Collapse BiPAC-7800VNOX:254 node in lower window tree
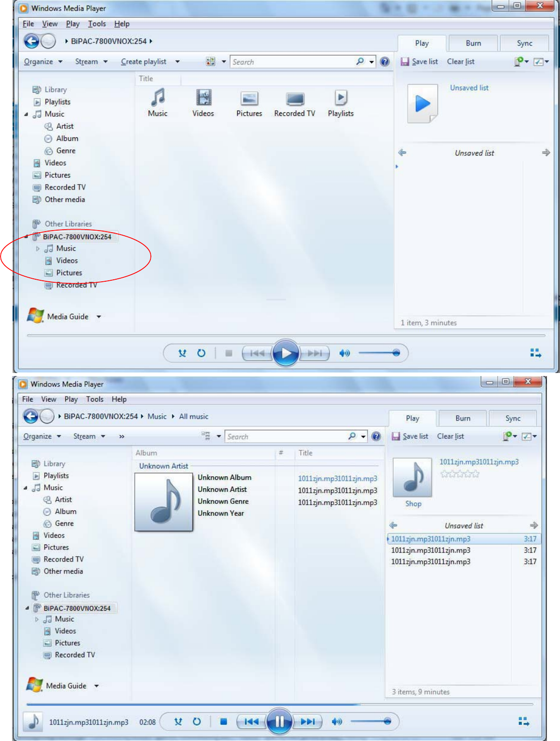 (27, 608)
